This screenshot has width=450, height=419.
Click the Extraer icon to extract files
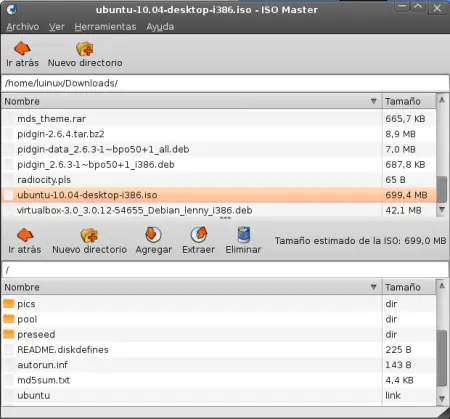coord(199,235)
